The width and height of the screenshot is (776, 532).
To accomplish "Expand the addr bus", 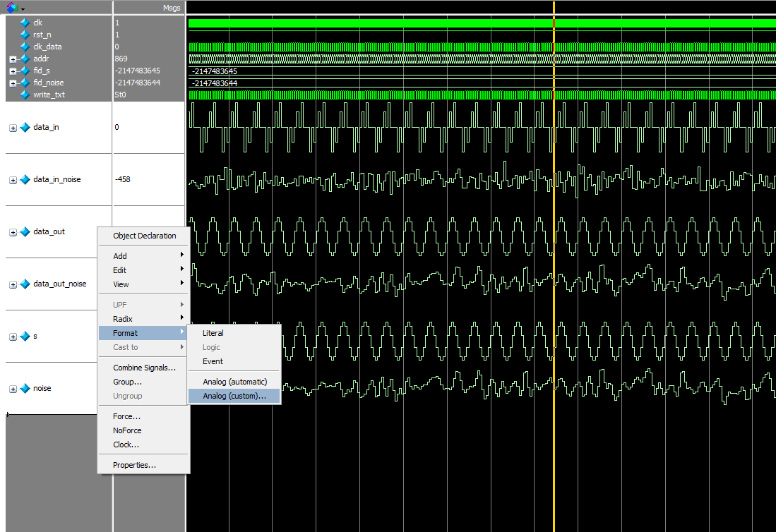I will 13,59.
